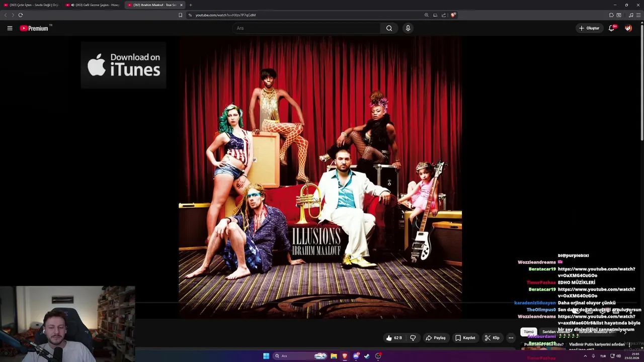Open more actions three-dot menu
Screen dimensions: 644x362
511,338
